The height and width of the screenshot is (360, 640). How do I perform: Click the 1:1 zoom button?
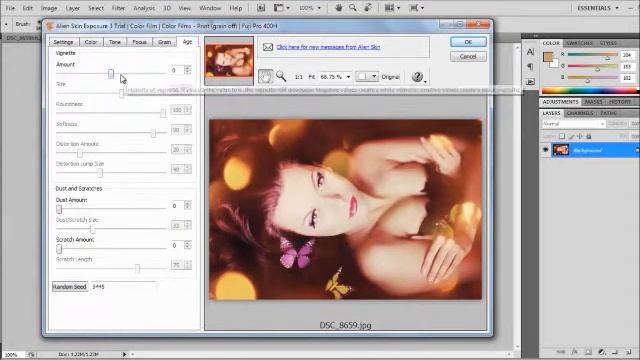[x=299, y=77]
